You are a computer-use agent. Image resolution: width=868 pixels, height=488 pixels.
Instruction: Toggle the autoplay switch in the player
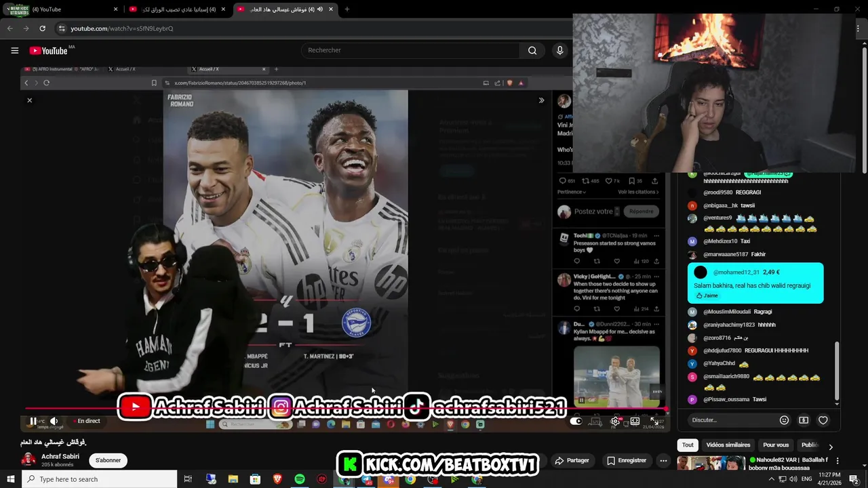coord(576,421)
